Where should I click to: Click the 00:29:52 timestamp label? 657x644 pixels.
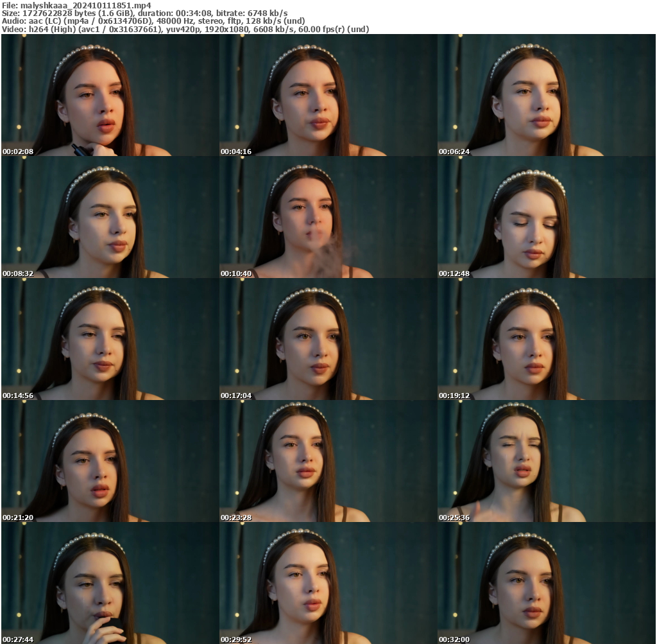[236, 640]
